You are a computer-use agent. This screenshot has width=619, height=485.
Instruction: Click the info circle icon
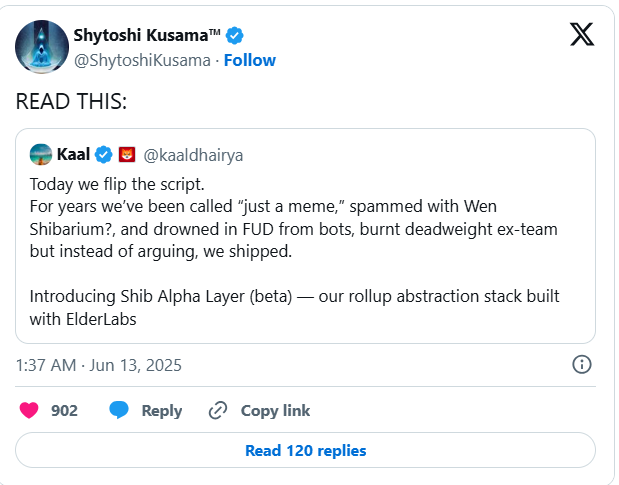point(581,364)
